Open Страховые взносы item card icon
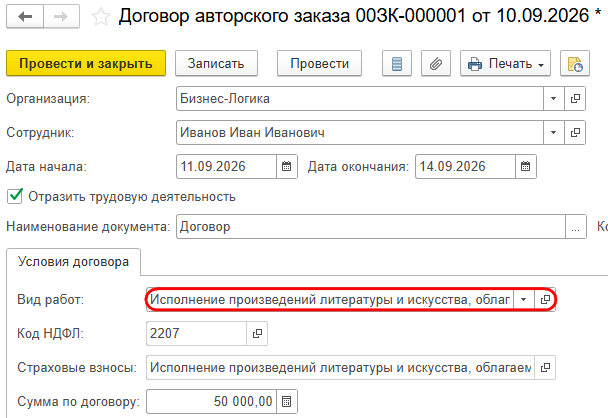Viewport: 608px width, 418px height. 545,367
